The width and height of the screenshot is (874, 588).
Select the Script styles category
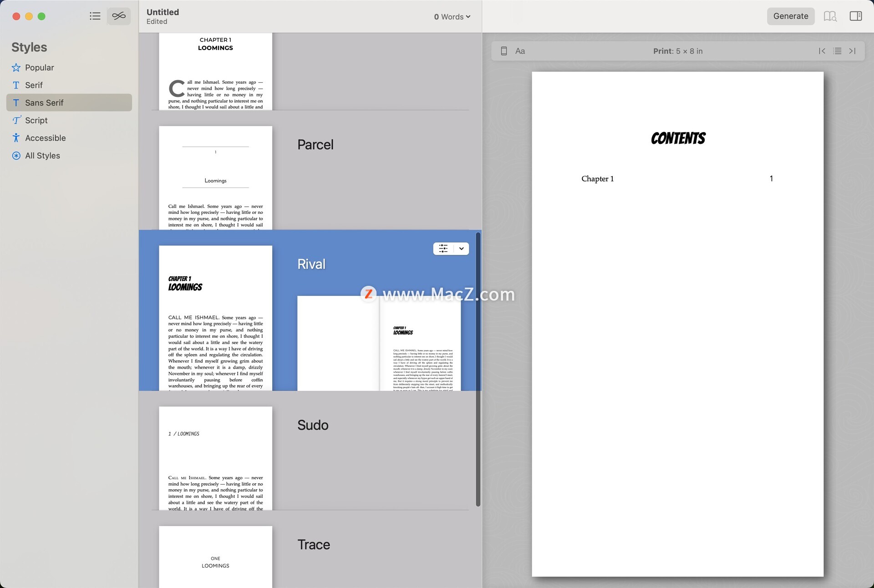point(69,120)
